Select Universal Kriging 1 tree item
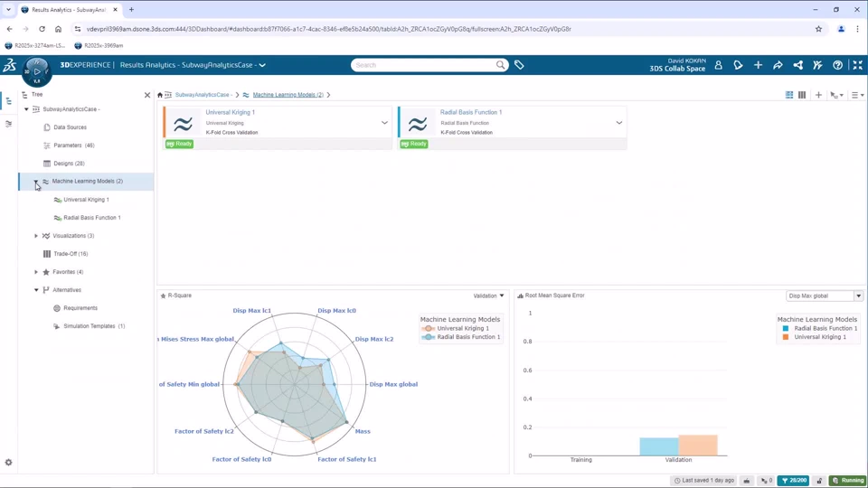This screenshot has width=868, height=488. click(86, 200)
